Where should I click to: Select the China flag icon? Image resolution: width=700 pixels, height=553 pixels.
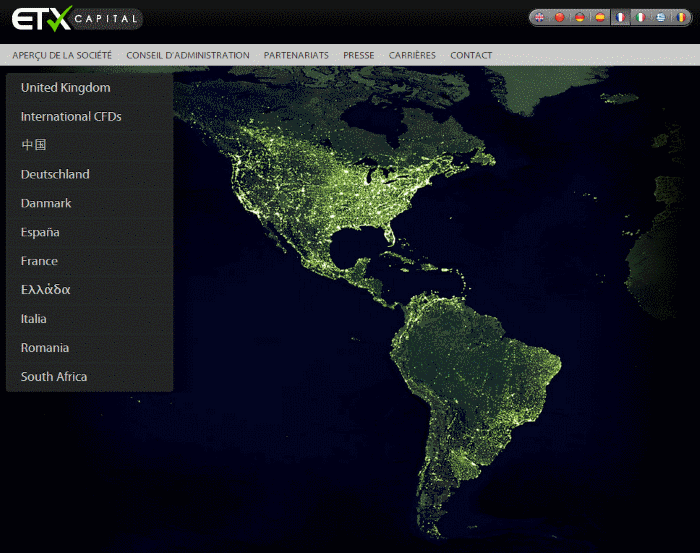559,17
